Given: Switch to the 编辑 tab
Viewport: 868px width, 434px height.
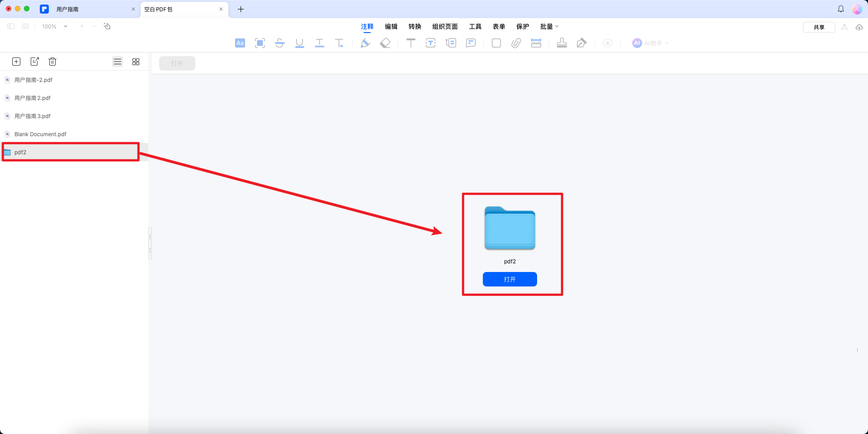Looking at the screenshot, I should pos(391,26).
